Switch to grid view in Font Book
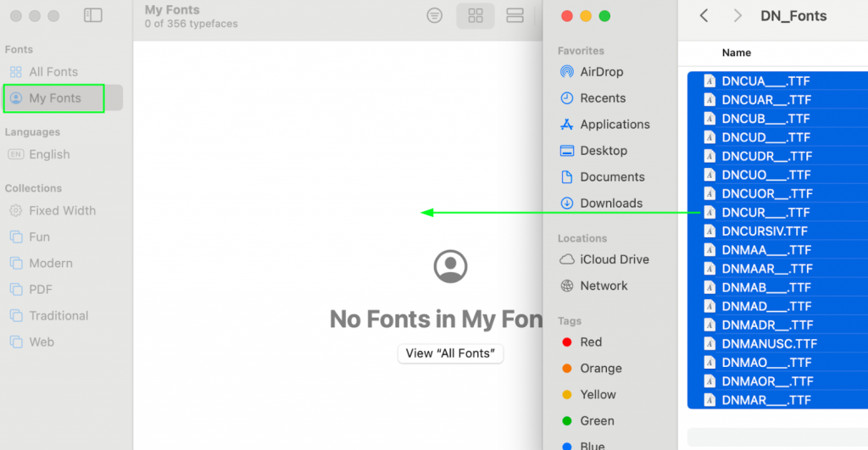Screen dimensions: 868x450 [476, 16]
